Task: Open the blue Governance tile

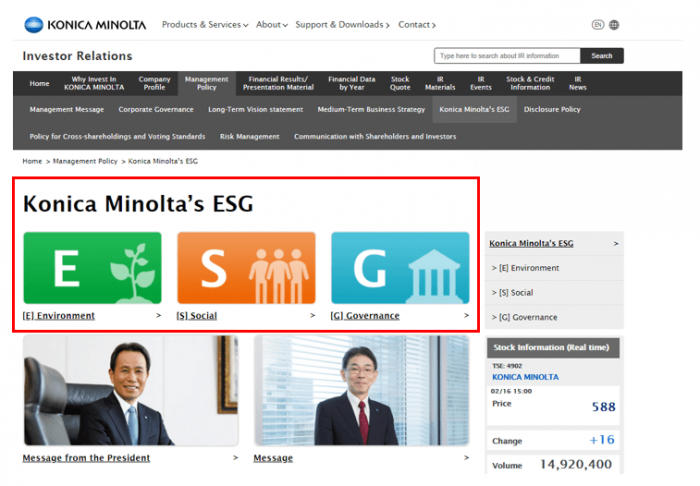Action: point(400,268)
